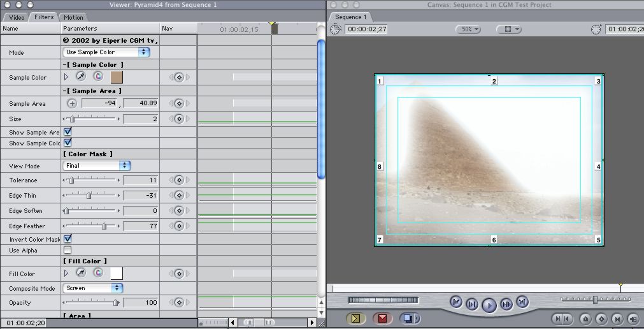The image size is (644, 329).
Task: Expand the Fill Color disclosure triangle
Action: tap(66, 273)
